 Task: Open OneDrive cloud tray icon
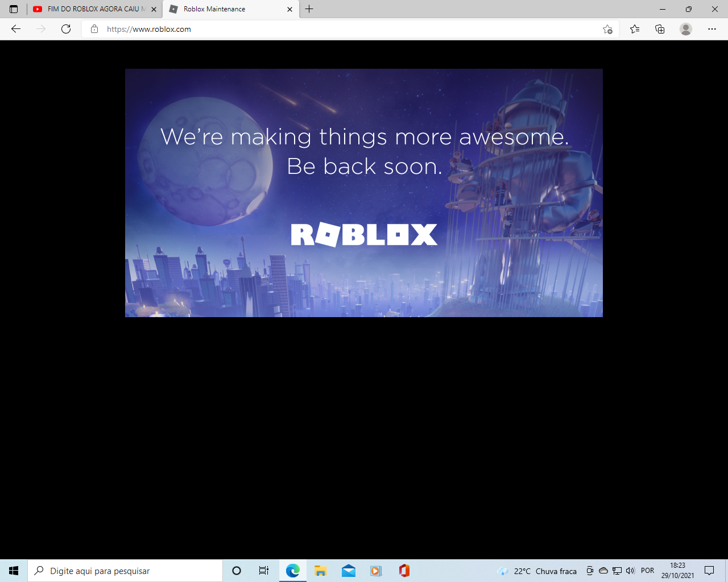point(603,571)
